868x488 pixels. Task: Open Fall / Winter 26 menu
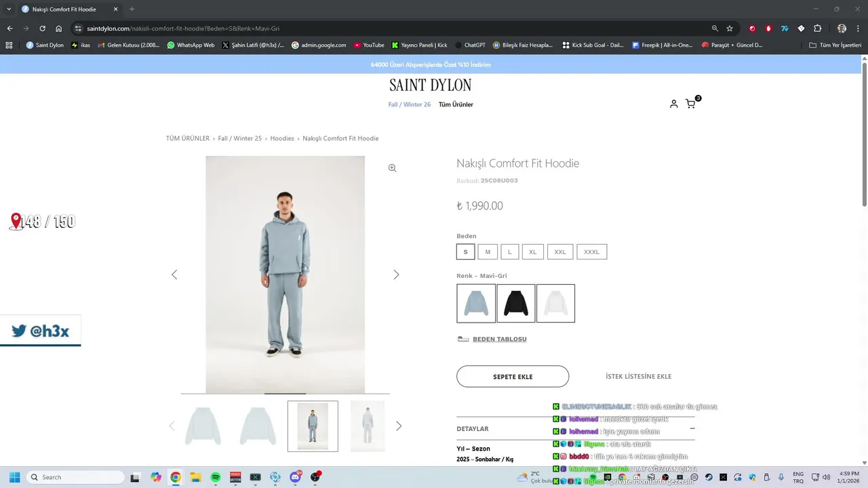410,104
